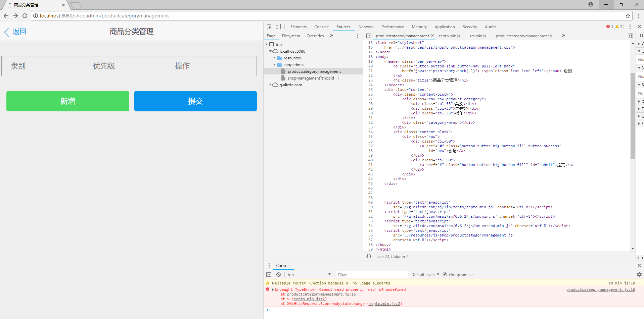Show more open source file tabs chevron
This screenshot has width=644, height=319.
[x=563, y=36]
